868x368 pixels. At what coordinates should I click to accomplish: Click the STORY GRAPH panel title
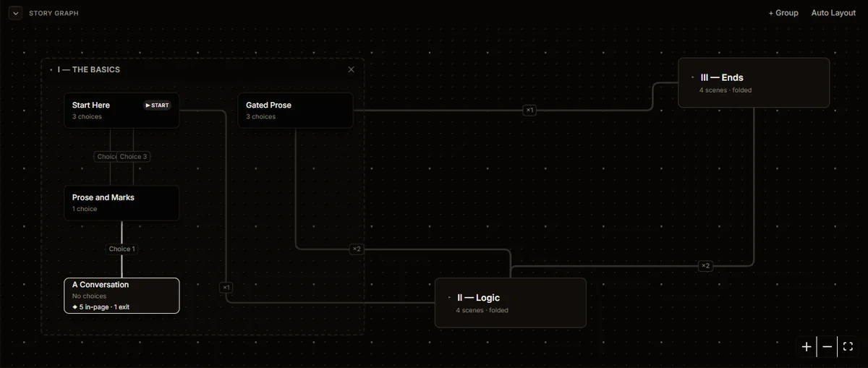(54, 13)
